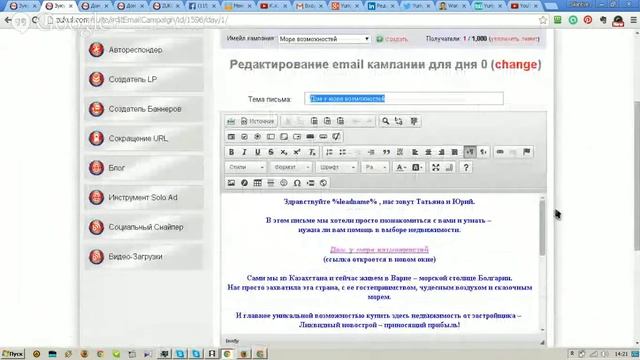
Task: Maximize the editor with the fullscreen icon
Action: click(436, 167)
